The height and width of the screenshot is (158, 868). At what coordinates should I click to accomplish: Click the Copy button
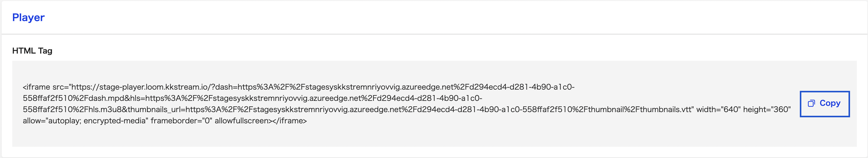coord(824,104)
